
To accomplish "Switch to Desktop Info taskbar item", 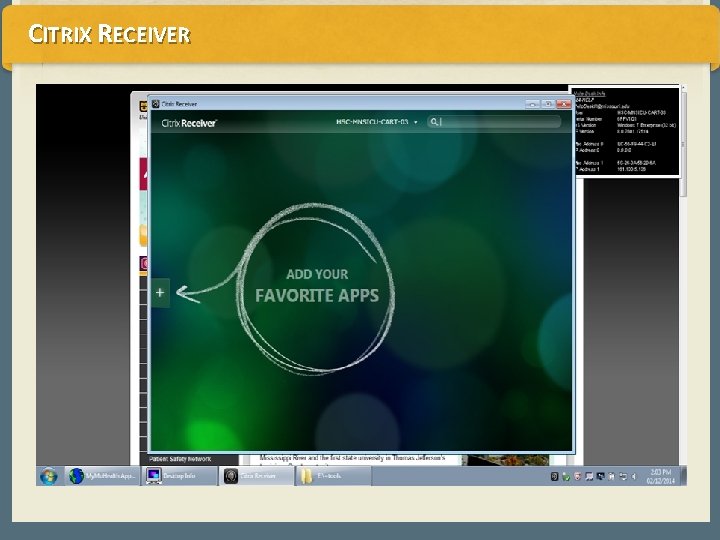I will click(180, 476).
